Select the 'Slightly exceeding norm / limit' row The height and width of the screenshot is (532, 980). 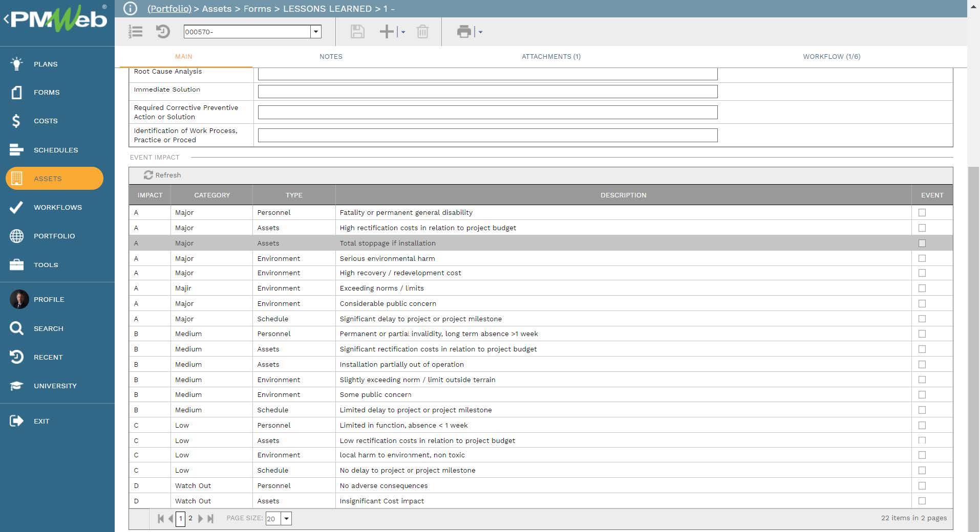[x=541, y=380]
